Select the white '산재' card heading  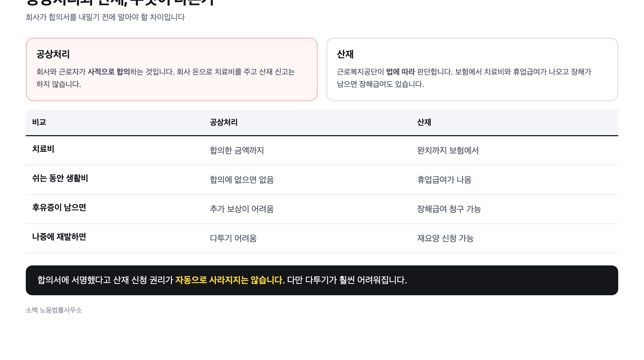click(x=345, y=54)
